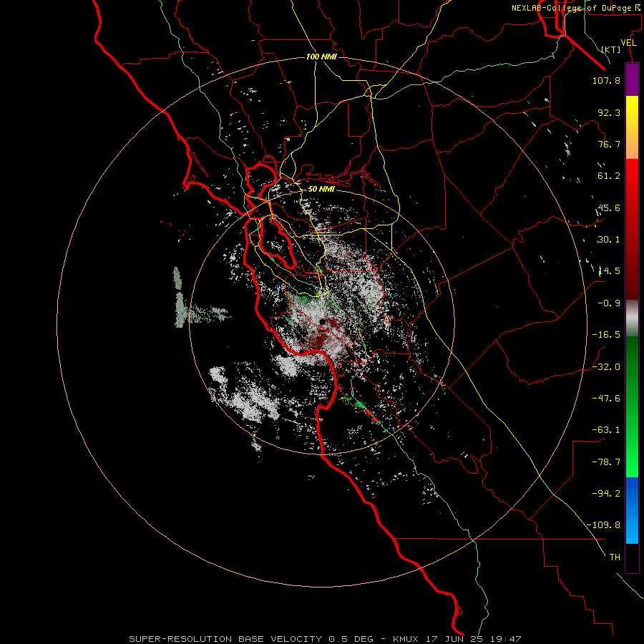Select the 107.8 value on velocity scale

pos(606,80)
